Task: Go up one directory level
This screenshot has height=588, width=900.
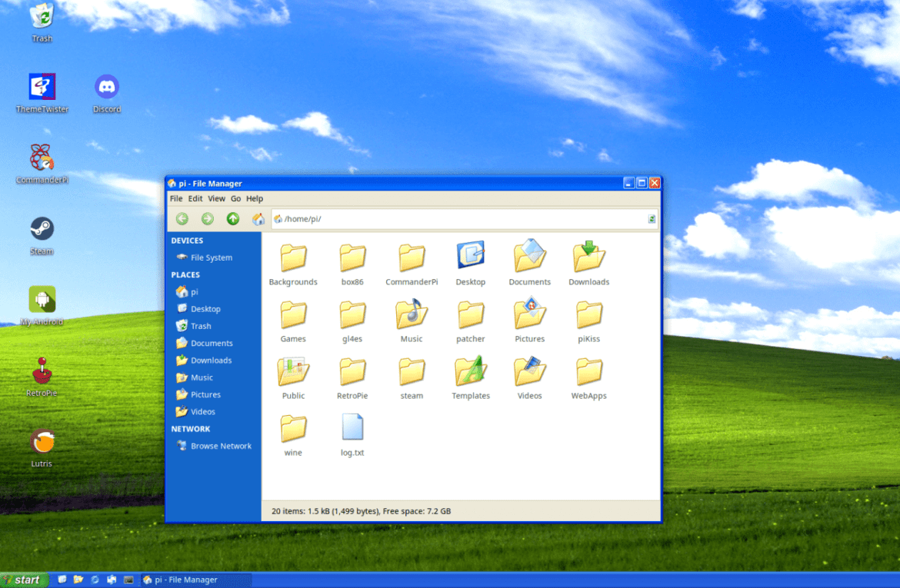Action: (x=232, y=218)
